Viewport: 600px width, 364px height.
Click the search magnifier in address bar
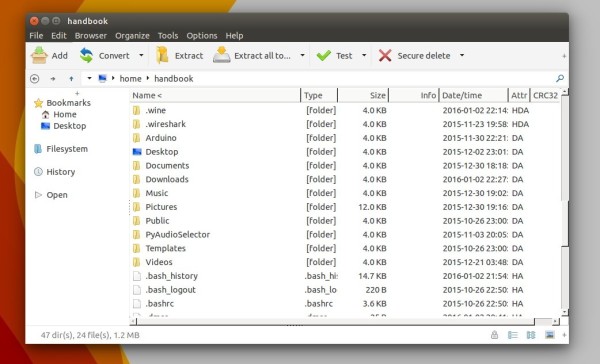(x=560, y=78)
